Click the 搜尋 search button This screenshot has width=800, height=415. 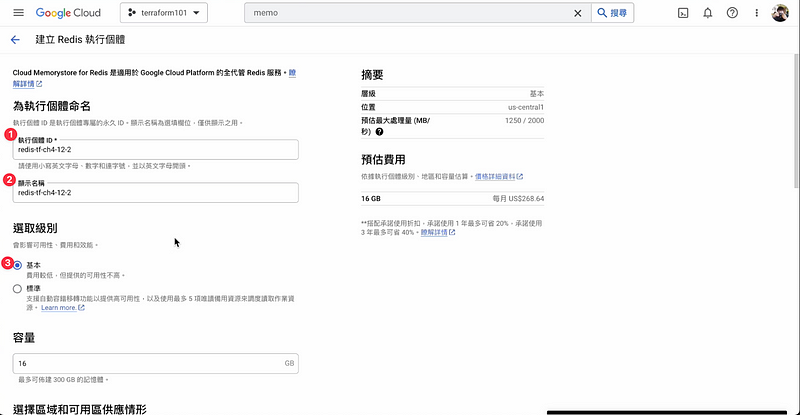612,13
